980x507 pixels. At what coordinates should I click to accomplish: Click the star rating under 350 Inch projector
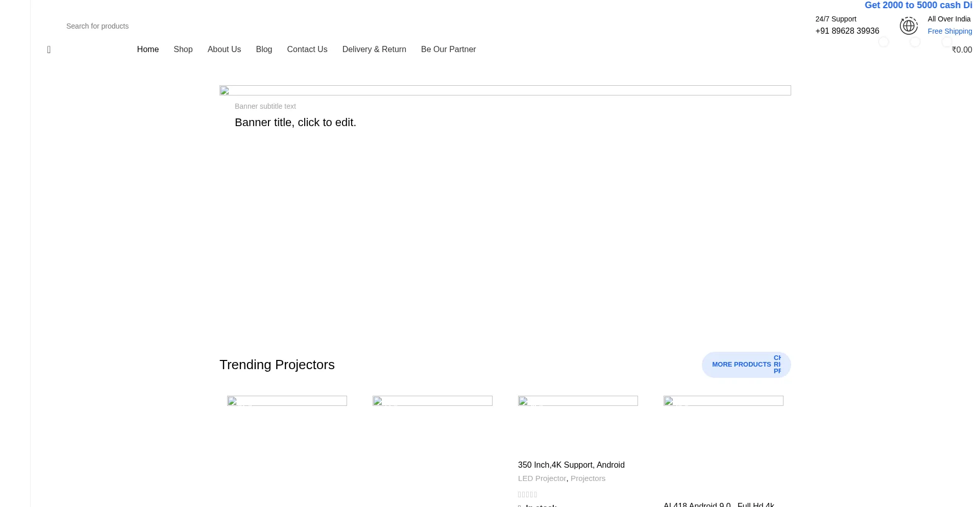528,494
